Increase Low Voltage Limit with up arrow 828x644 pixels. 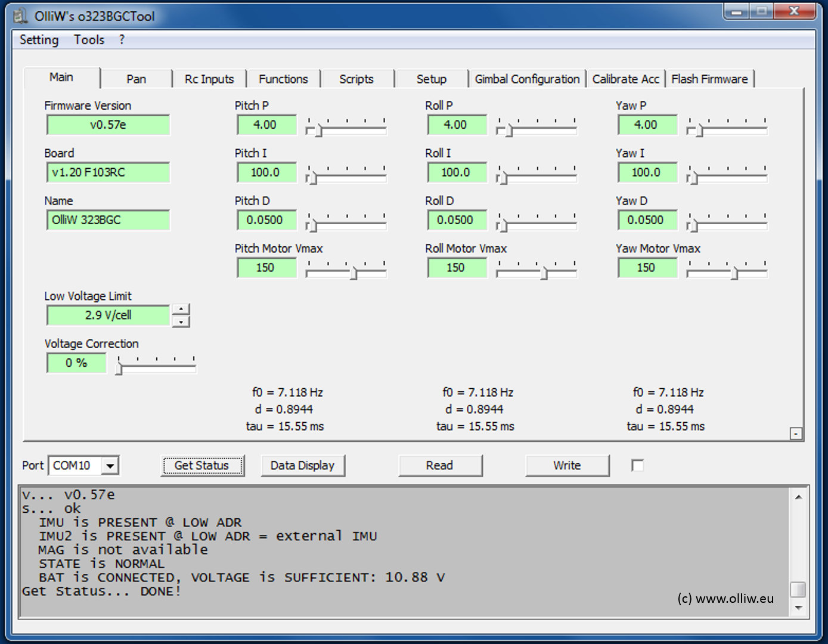[x=181, y=309]
